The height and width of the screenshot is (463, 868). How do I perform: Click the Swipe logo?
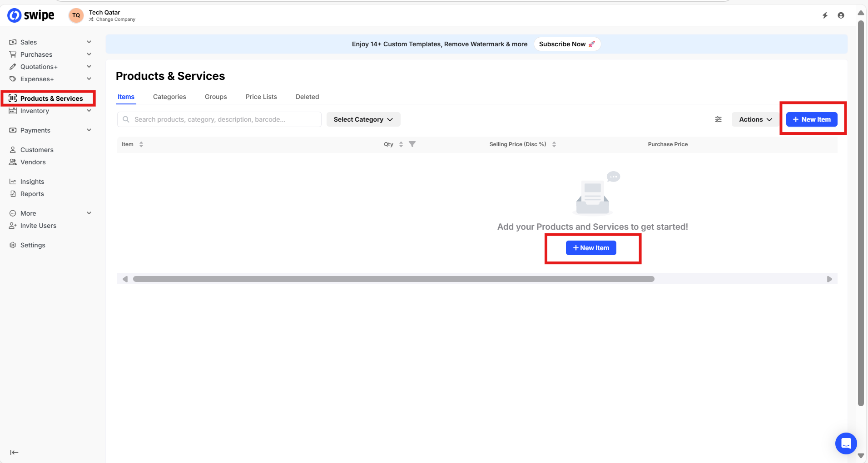click(x=31, y=15)
